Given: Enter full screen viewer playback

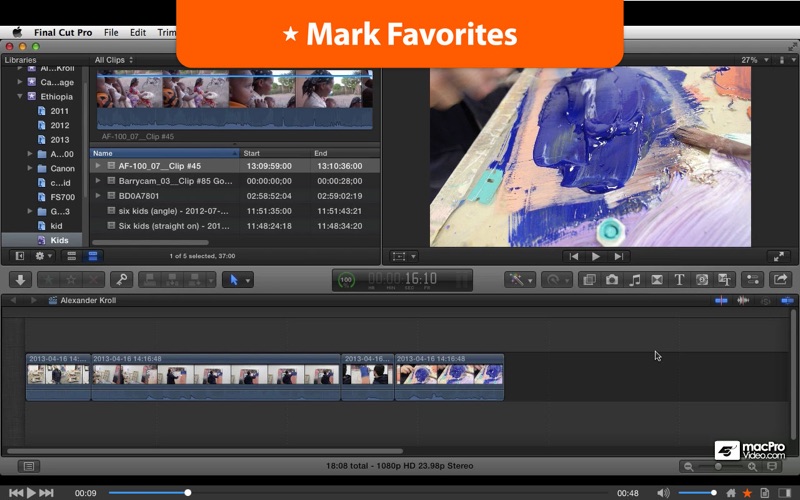Looking at the screenshot, I should (779, 257).
